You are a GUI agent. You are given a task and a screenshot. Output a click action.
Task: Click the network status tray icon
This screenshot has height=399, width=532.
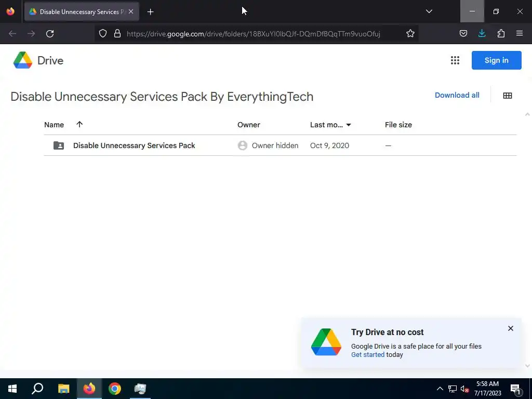coord(453,389)
